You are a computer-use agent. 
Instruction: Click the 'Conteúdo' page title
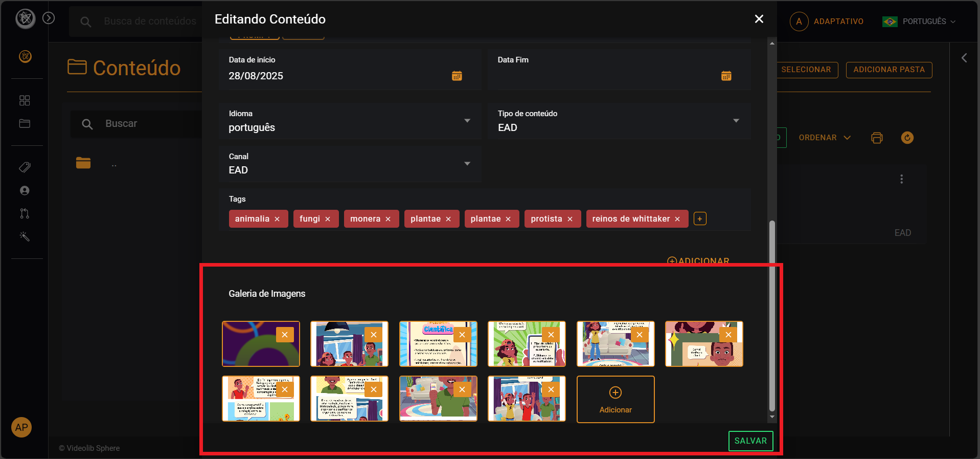click(x=136, y=68)
